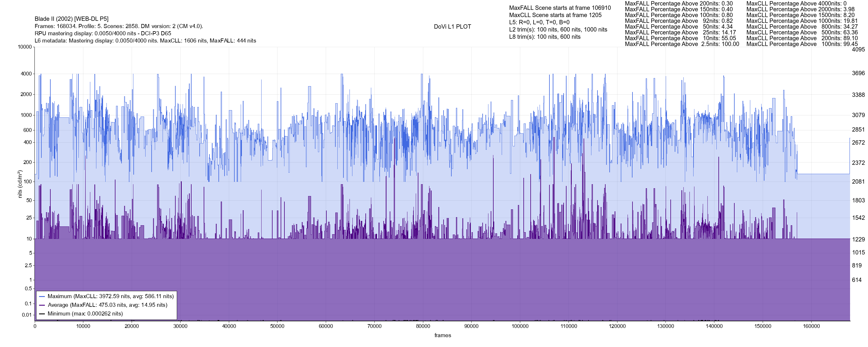Screen dimensions: 868x347
Task: Click the blue Maximum legend line swatch
Action: (x=42, y=296)
